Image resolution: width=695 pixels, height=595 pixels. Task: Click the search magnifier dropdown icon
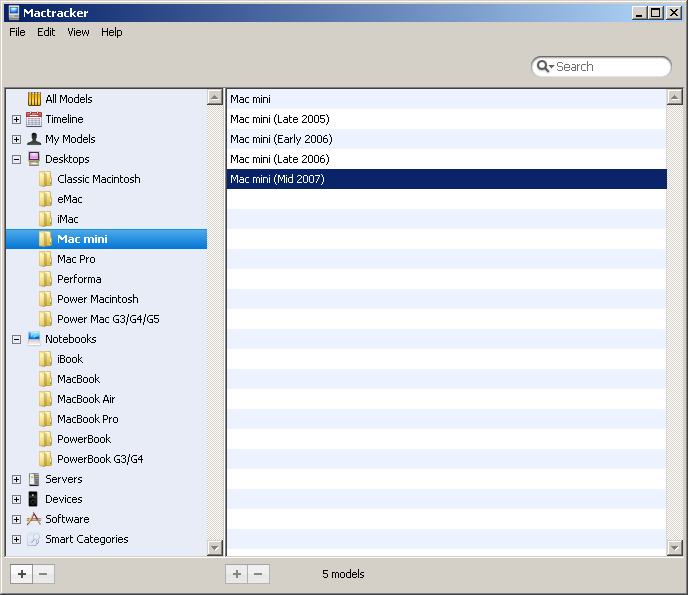(545, 67)
